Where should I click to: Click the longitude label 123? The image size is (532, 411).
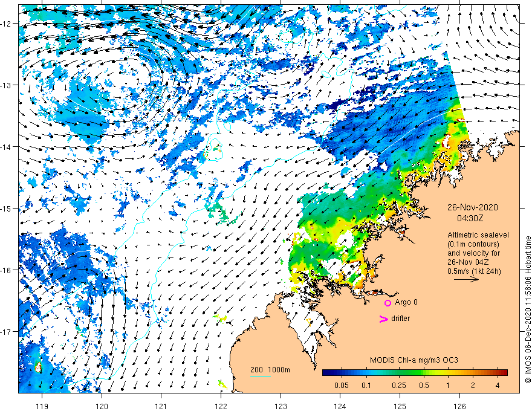click(281, 406)
